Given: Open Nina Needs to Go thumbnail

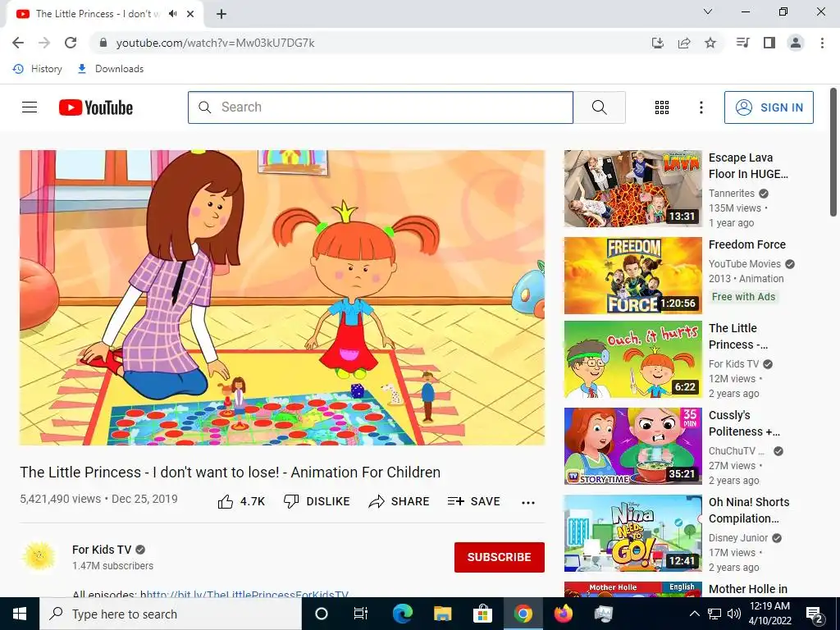Looking at the screenshot, I should click(x=632, y=533).
